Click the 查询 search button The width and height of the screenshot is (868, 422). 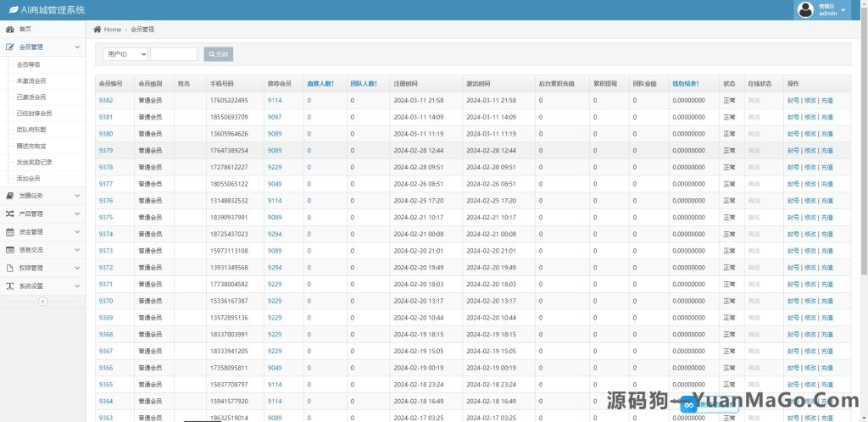(218, 54)
